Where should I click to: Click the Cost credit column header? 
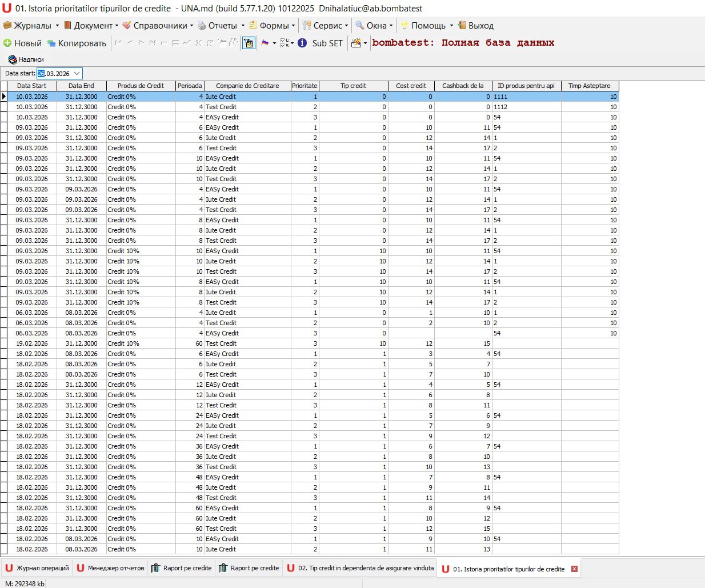411,86
